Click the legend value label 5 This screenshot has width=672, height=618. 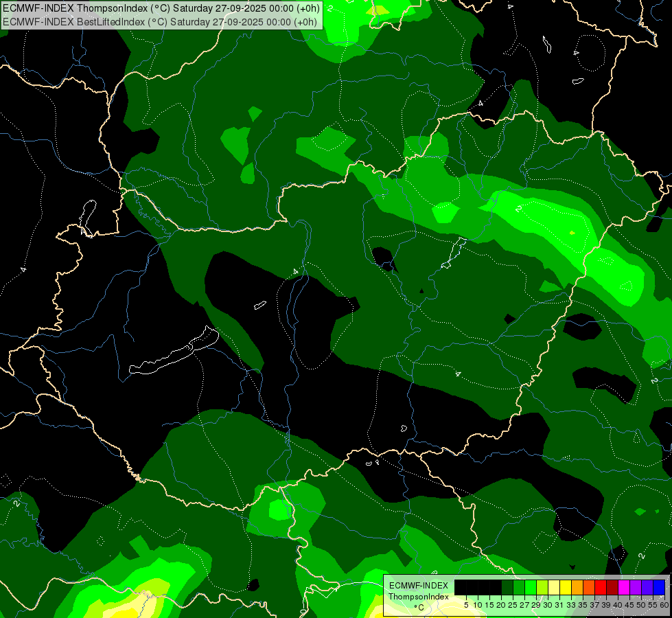tap(466, 605)
